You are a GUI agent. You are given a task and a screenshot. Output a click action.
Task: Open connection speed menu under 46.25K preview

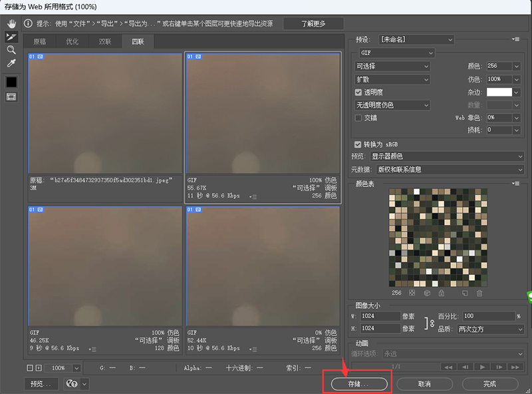click(92, 349)
